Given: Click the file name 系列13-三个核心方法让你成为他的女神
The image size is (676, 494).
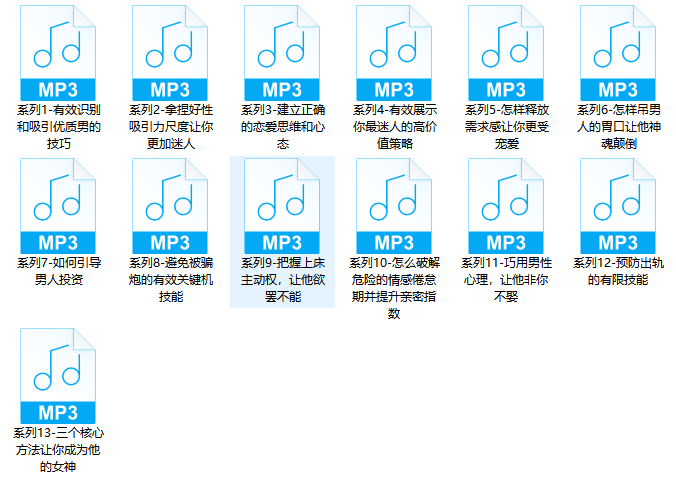Looking at the screenshot, I should 58,450.
